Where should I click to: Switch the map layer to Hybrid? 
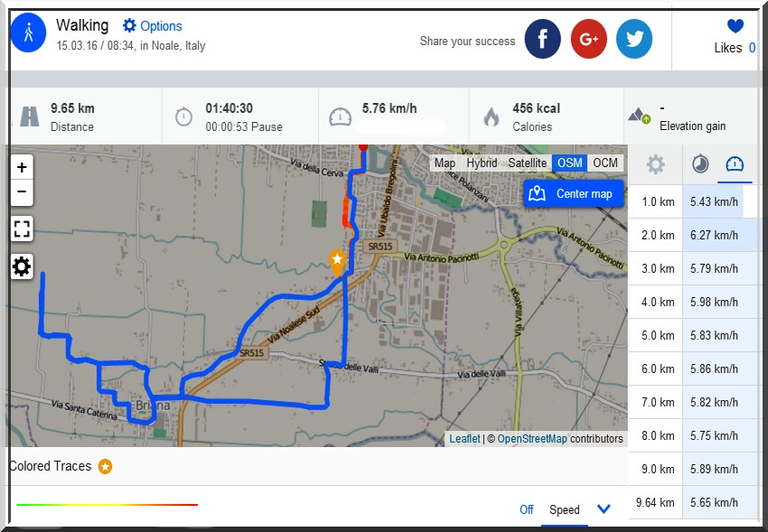pos(482,163)
